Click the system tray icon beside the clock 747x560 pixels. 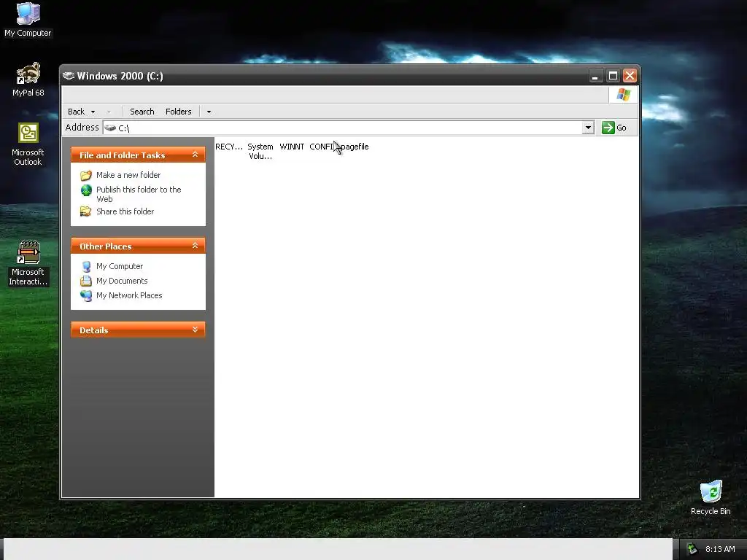(692, 549)
